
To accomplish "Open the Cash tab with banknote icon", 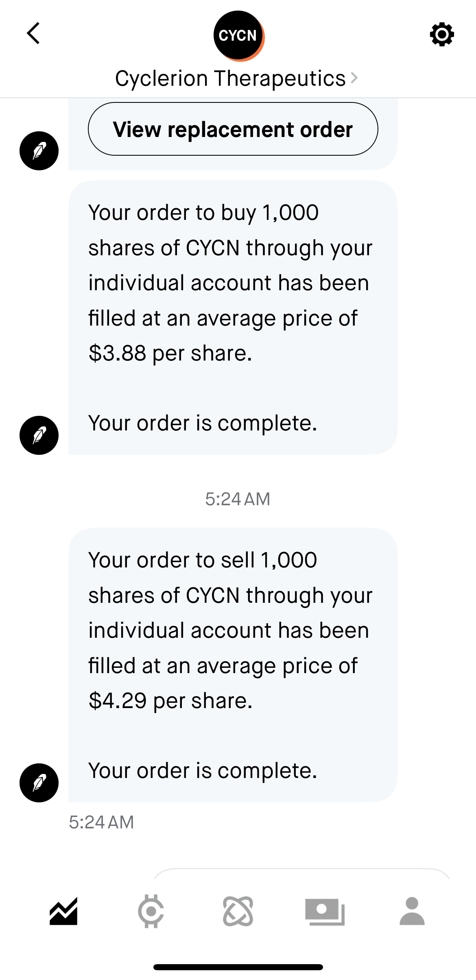I will pyautogui.click(x=325, y=911).
